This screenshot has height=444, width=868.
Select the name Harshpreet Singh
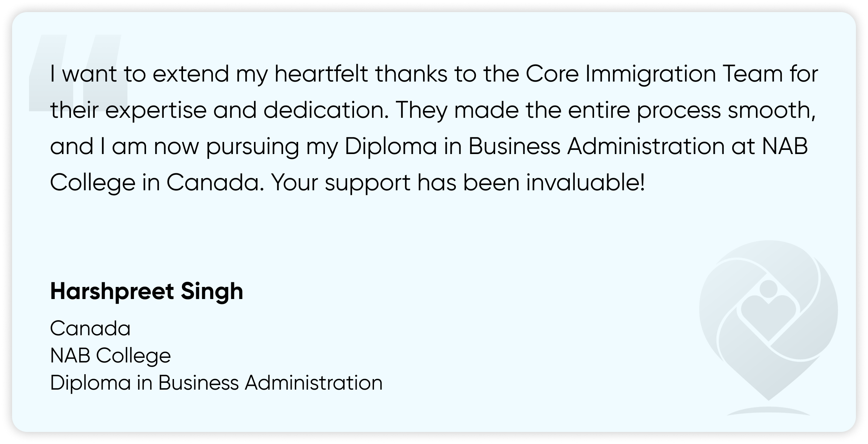point(146,292)
